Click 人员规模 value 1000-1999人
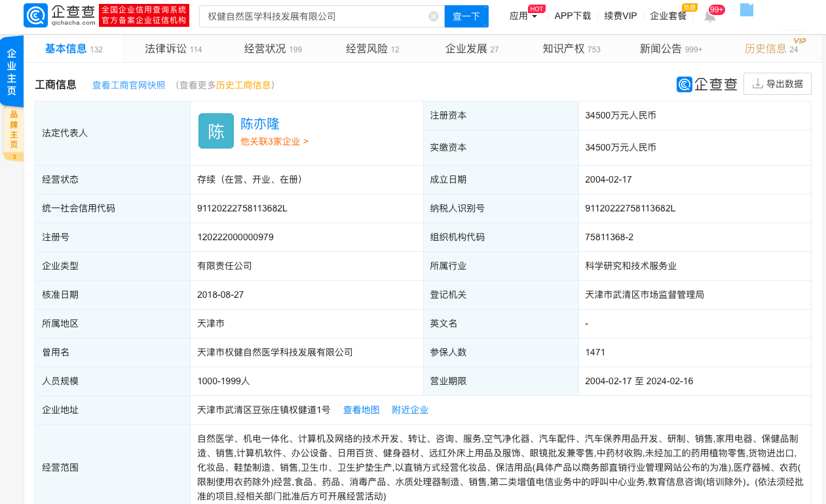This screenshot has height=504, width=826. pyautogui.click(x=223, y=381)
